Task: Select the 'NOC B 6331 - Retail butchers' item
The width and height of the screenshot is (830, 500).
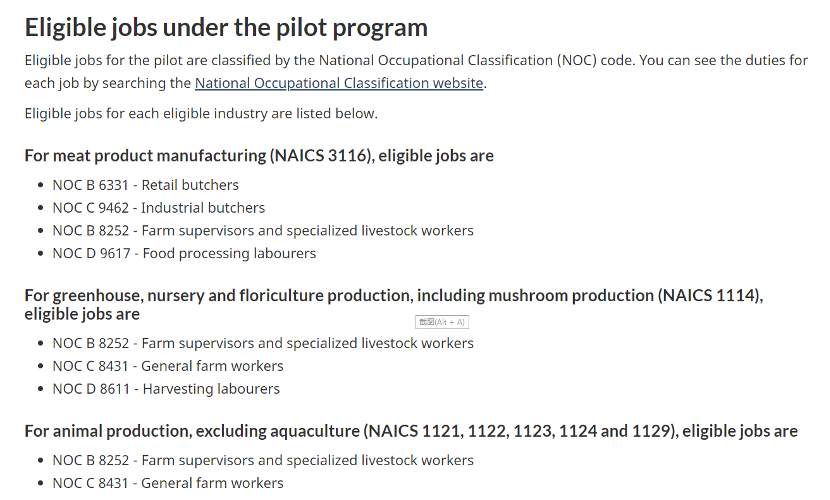Action: coord(146,185)
